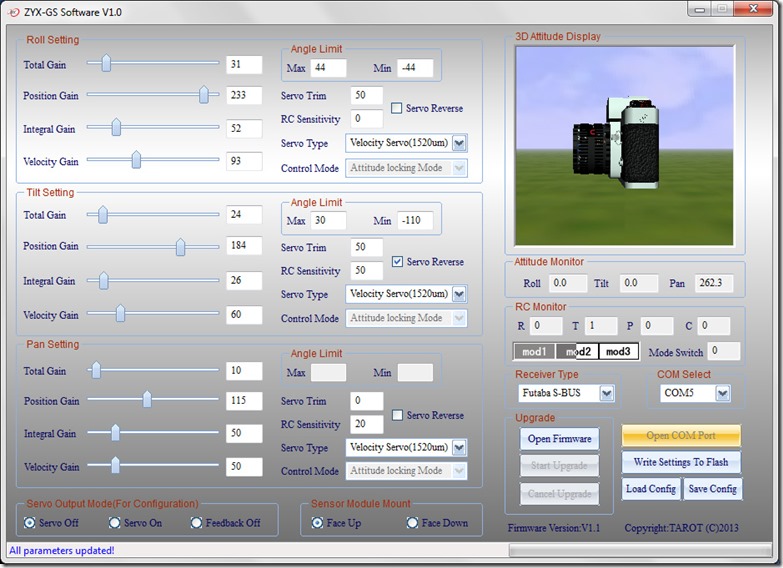Open the Receiver Type dropdown
The width and height of the screenshot is (783, 568).
coord(606,393)
